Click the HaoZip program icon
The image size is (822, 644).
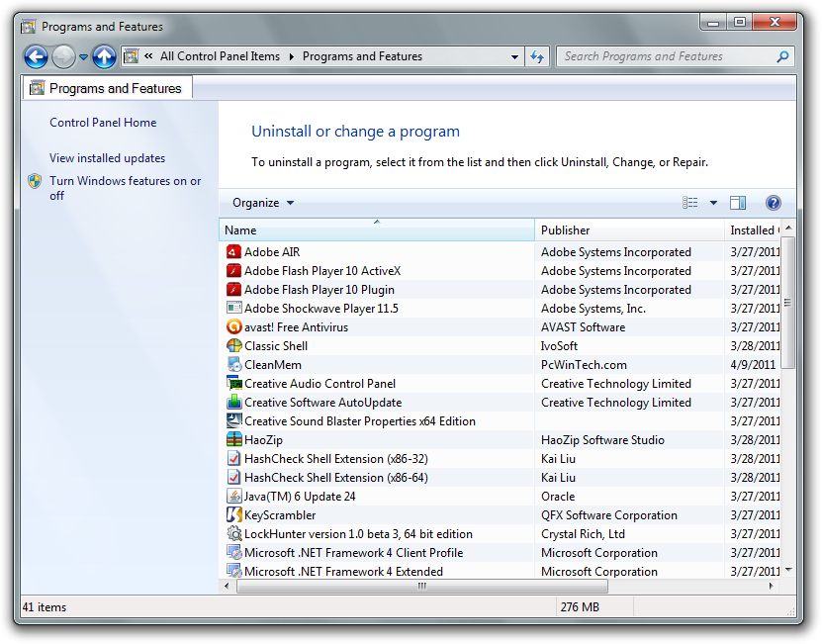click(233, 439)
